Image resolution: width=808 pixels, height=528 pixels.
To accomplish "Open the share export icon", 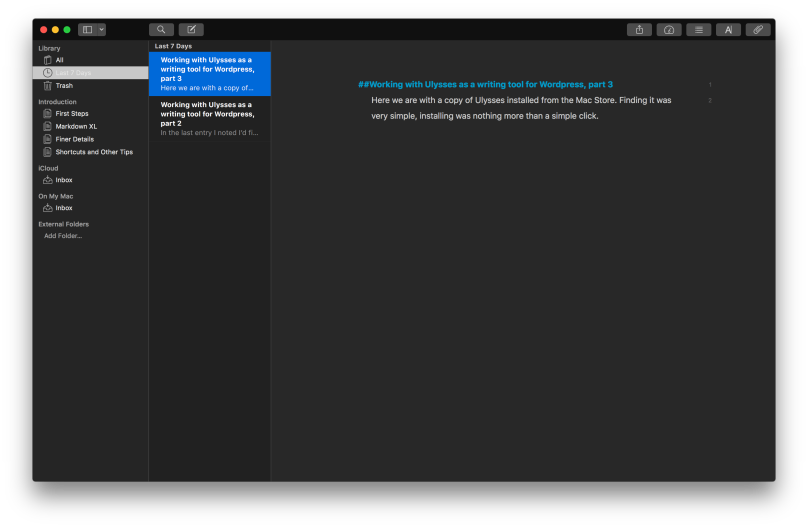I will (x=639, y=30).
